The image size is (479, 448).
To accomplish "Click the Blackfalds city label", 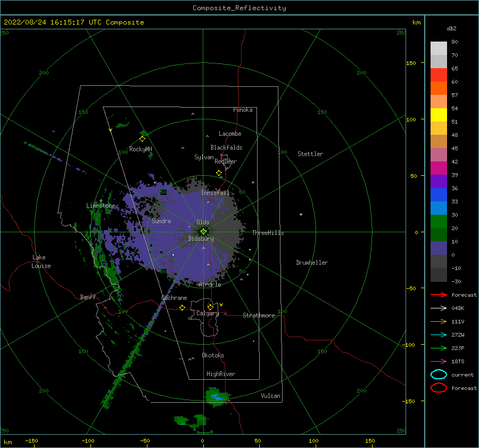I will pyautogui.click(x=226, y=148).
